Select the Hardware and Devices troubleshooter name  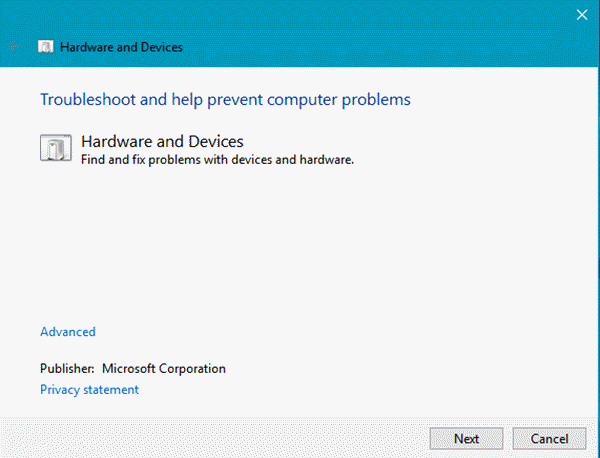pos(162,141)
